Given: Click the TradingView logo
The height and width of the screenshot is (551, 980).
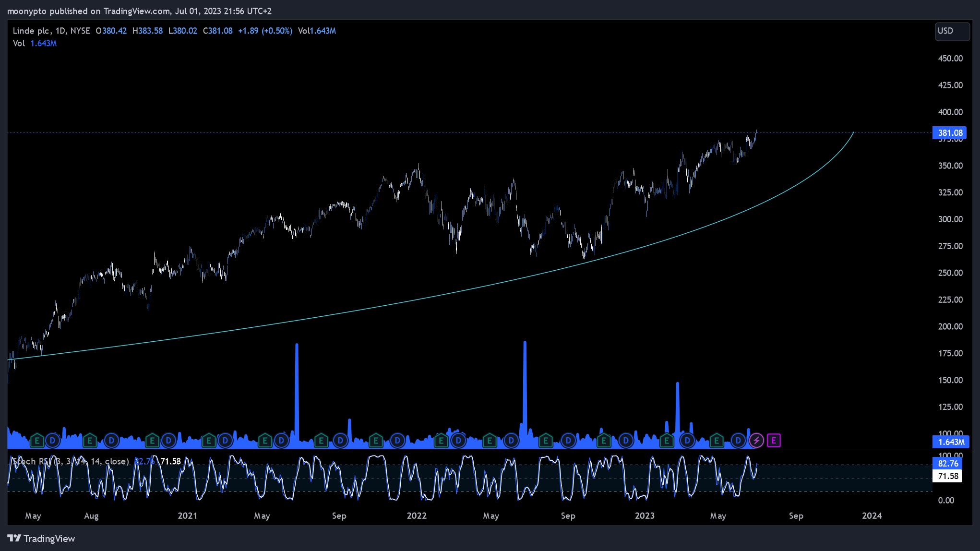Looking at the screenshot, I should tap(41, 539).
